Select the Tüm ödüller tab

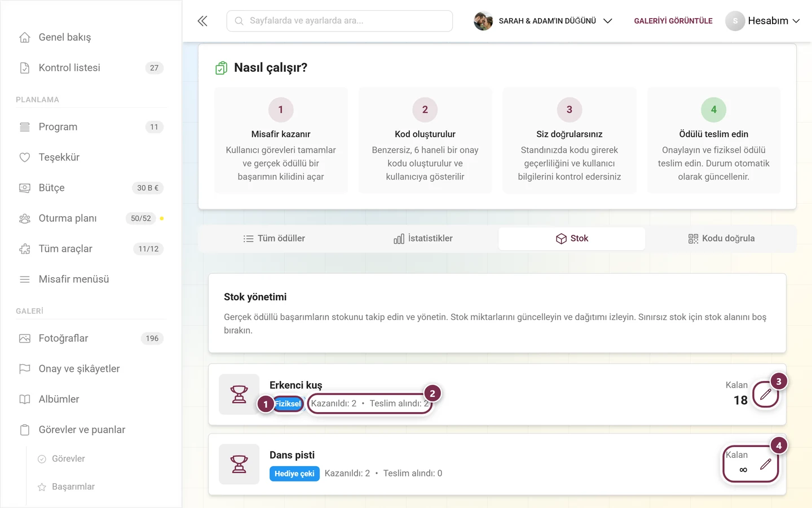274,239
